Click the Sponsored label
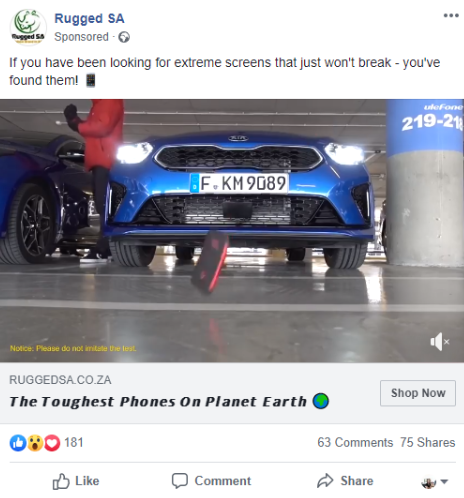This screenshot has height=498, width=464. tap(82, 37)
